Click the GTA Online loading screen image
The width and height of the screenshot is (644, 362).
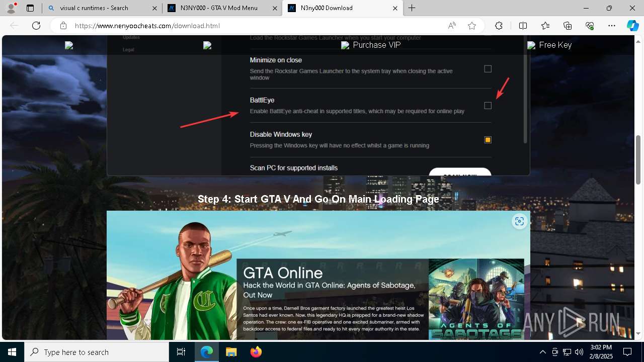(x=318, y=275)
